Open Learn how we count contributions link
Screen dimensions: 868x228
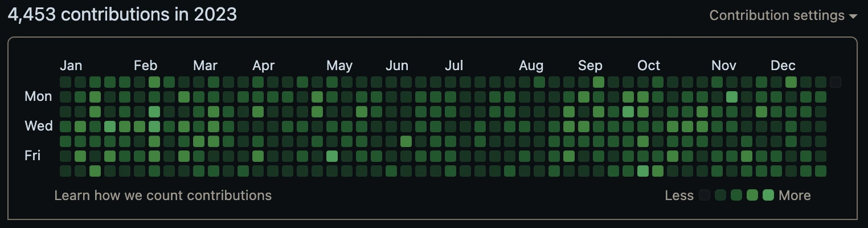pos(163,196)
